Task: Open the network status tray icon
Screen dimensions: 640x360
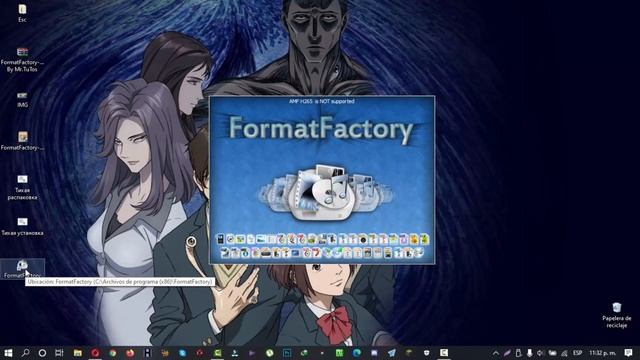Action: coord(564,353)
